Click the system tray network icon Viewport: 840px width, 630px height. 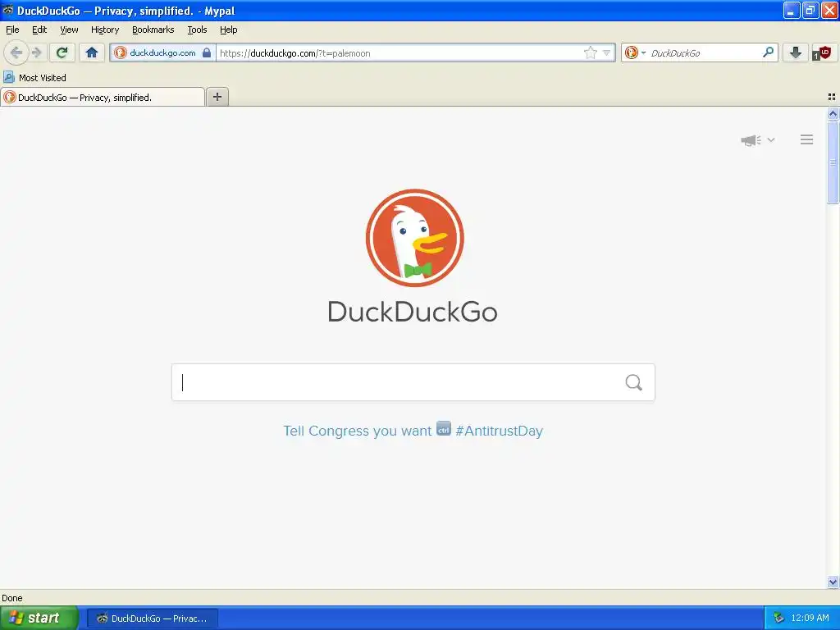pyautogui.click(x=779, y=619)
